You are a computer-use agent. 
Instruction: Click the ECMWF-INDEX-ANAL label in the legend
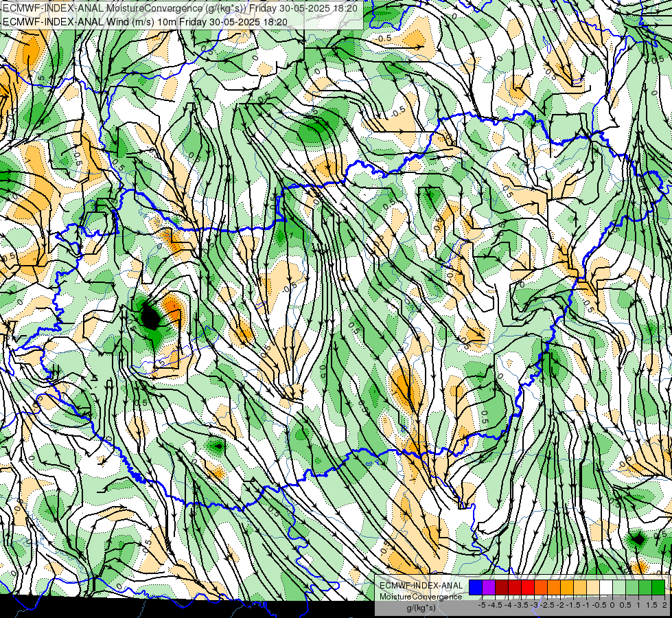421,586
